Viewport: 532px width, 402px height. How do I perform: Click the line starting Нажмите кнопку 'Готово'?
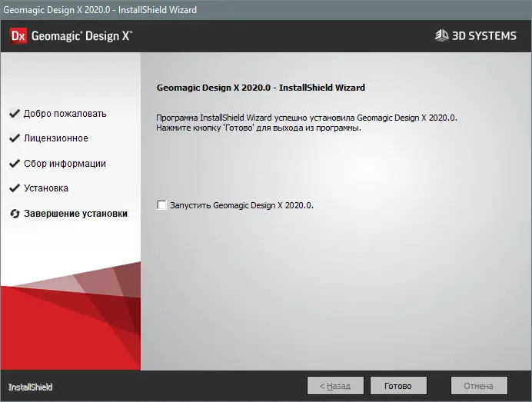coord(258,128)
